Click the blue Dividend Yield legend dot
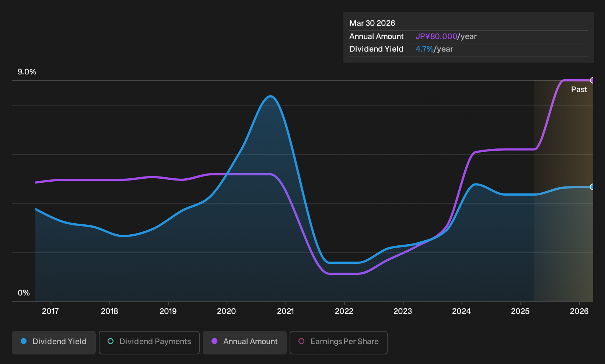This screenshot has width=605, height=364. tap(24, 342)
